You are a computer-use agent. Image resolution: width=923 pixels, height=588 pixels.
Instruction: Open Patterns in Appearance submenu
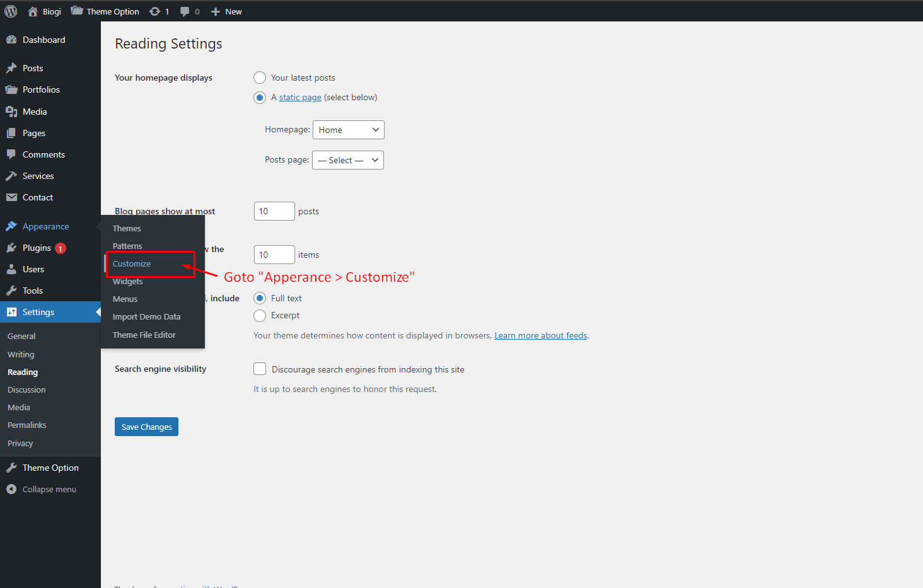click(x=127, y=246)
